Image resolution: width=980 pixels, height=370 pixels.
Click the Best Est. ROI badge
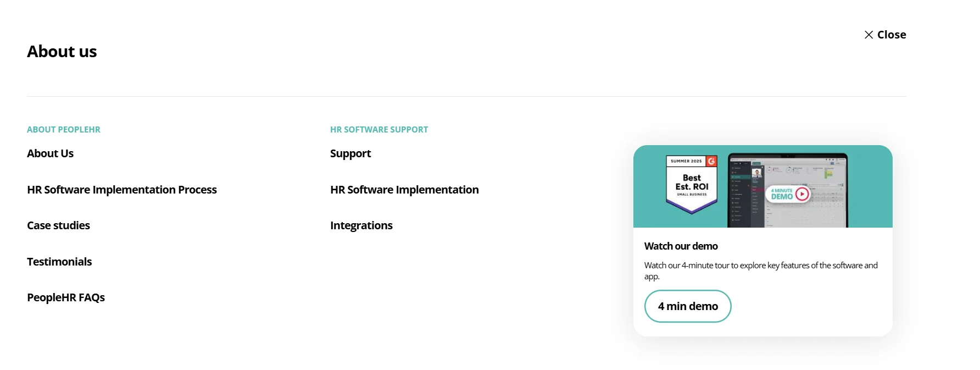[692, 184]
